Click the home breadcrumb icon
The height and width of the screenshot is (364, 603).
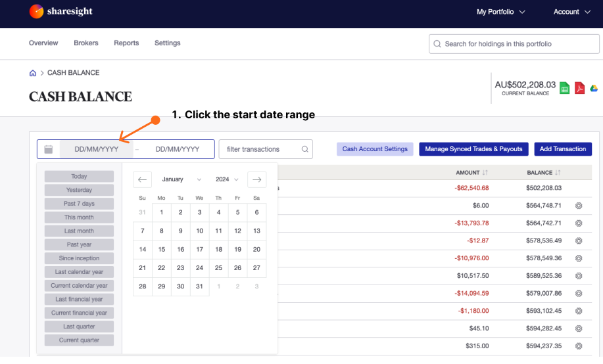point(33,73)
